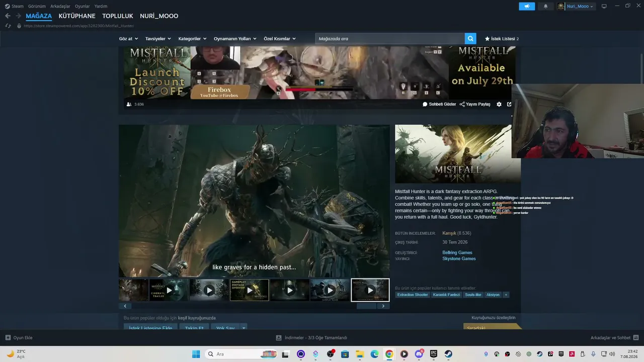Click the magnifier search button
The width and height of the screenshot is (644, 362).
click(x=470, y=39)
